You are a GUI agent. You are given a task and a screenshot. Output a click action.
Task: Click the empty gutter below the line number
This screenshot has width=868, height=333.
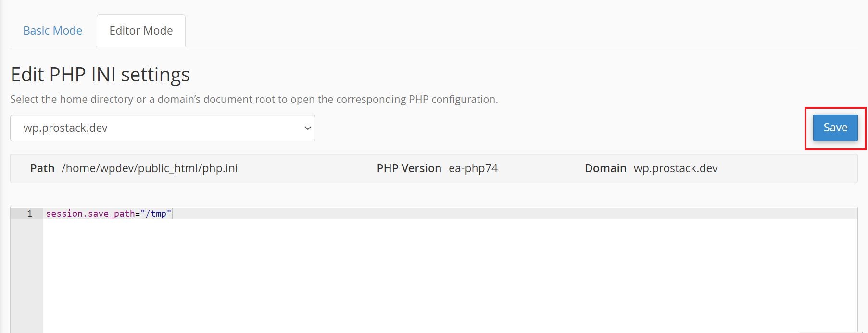click(26, 275)
